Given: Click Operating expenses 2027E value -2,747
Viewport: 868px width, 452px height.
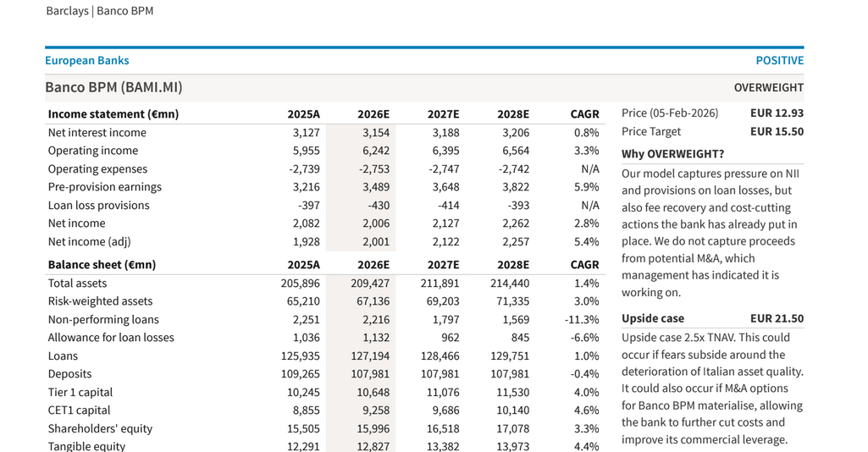Looking at the screenshot, I should click(x=444, y=169).
